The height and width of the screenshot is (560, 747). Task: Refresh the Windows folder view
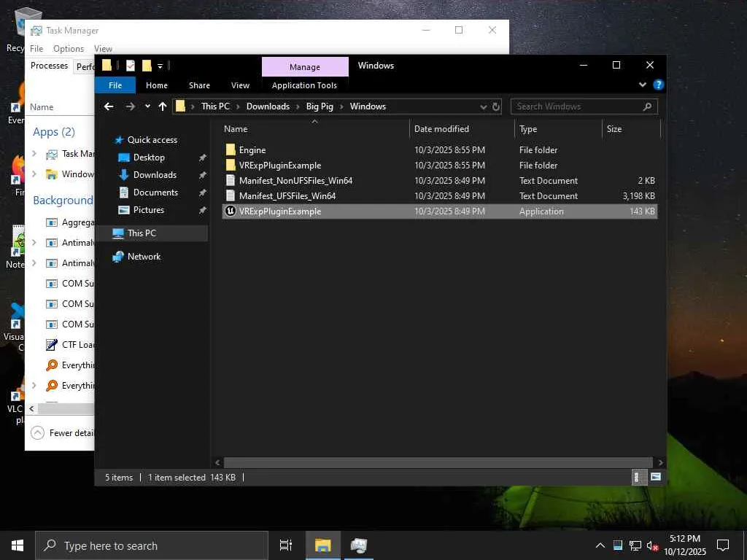coord(496,106)
